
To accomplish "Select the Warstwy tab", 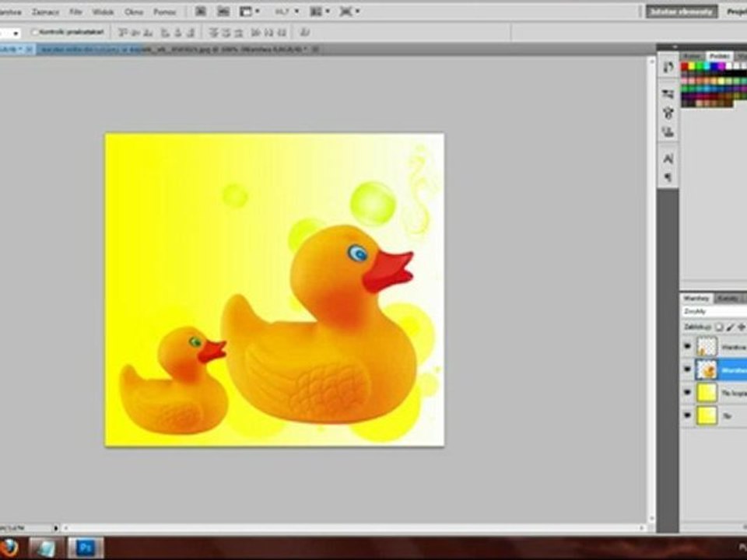I will [696, 299].
